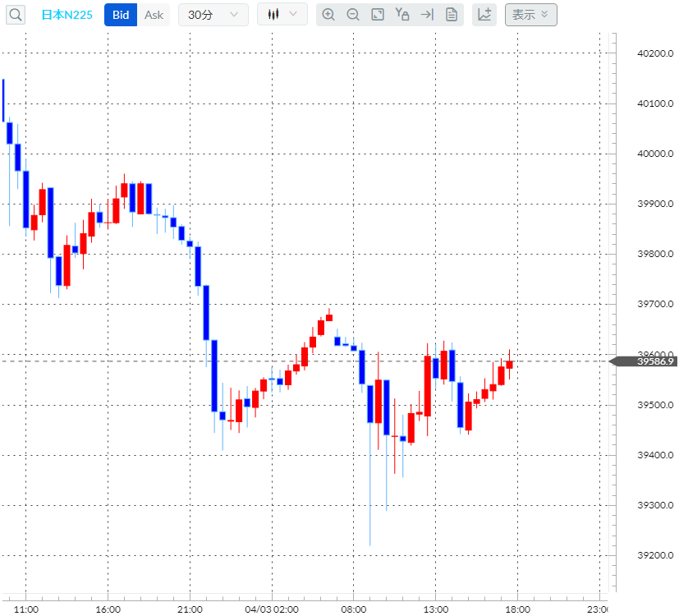Open the document/notes icon
This screenshot has width=679, height=616.
tap(452, 15)
